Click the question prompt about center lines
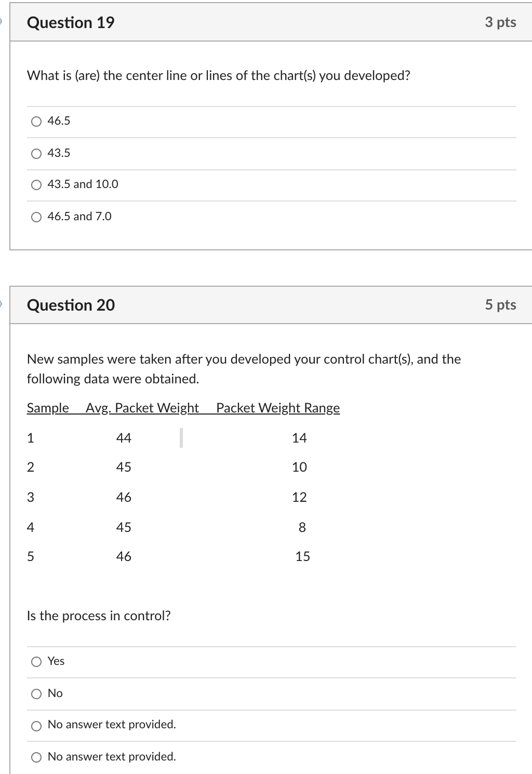This screenshot has height=774, width=532. [x=219, y=75]
